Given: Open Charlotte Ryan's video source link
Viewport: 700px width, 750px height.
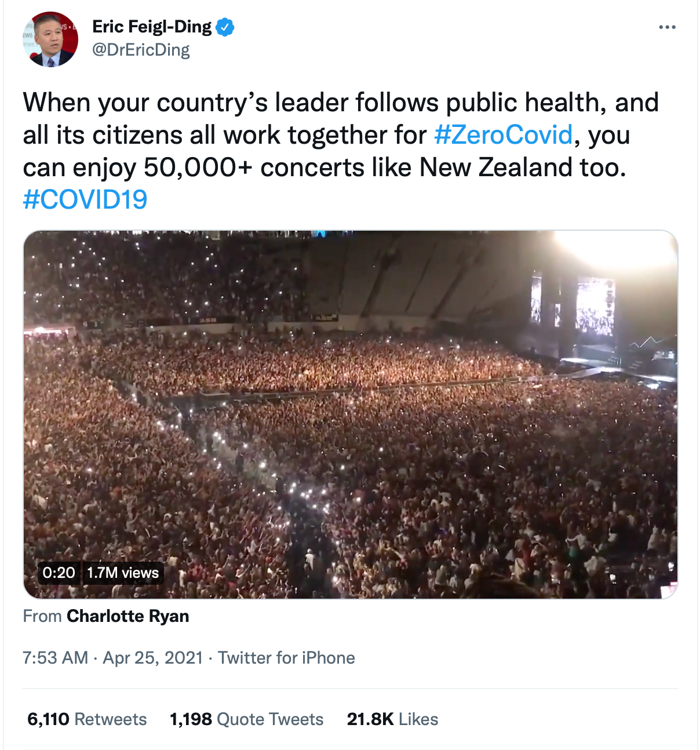Looking at the screenshot, I should tap(127, 616).
